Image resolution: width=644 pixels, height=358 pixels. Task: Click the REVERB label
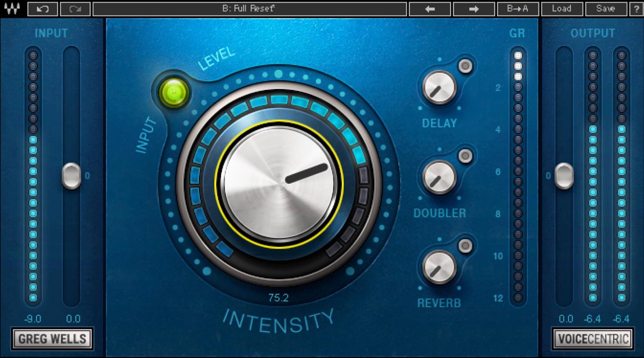[x=439, y=303]
